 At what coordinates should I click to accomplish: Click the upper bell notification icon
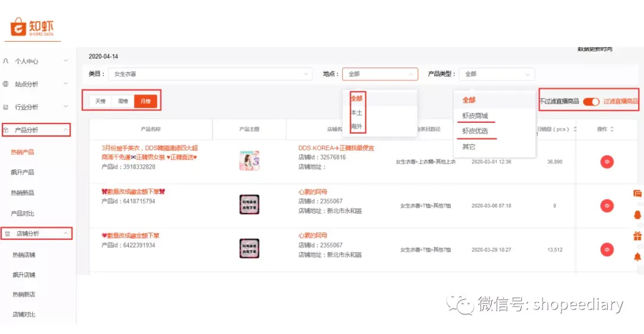tap(637, 215)
